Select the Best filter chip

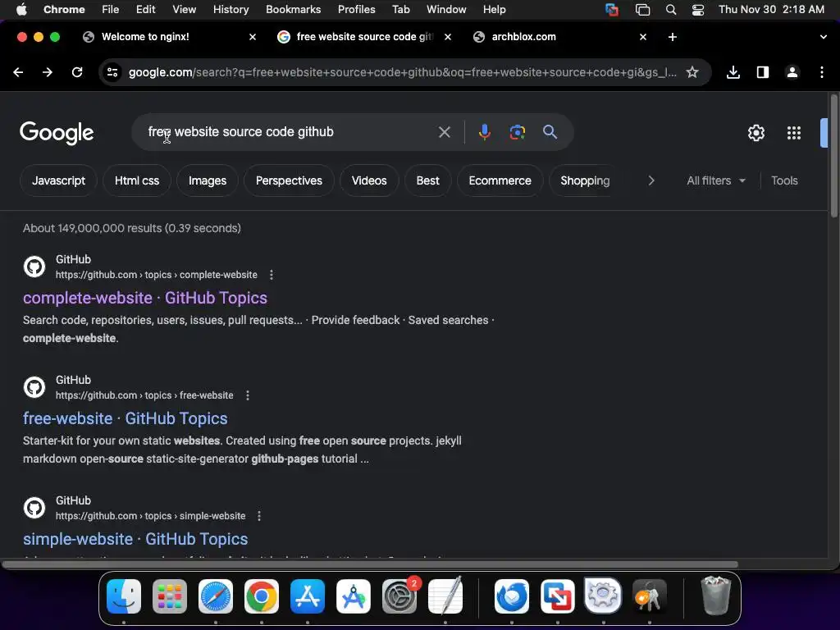point(427,180)
